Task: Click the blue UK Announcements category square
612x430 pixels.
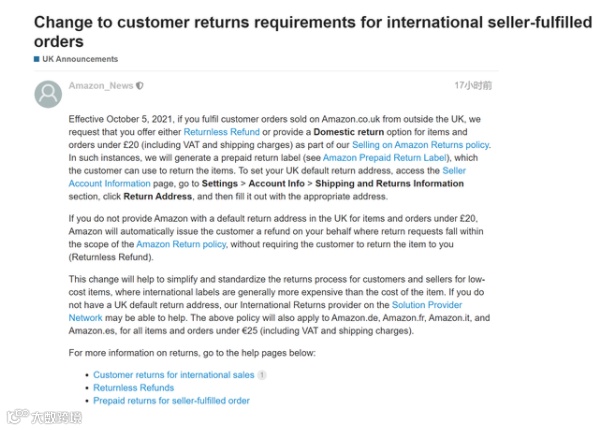Action: (x=37, y=59)
